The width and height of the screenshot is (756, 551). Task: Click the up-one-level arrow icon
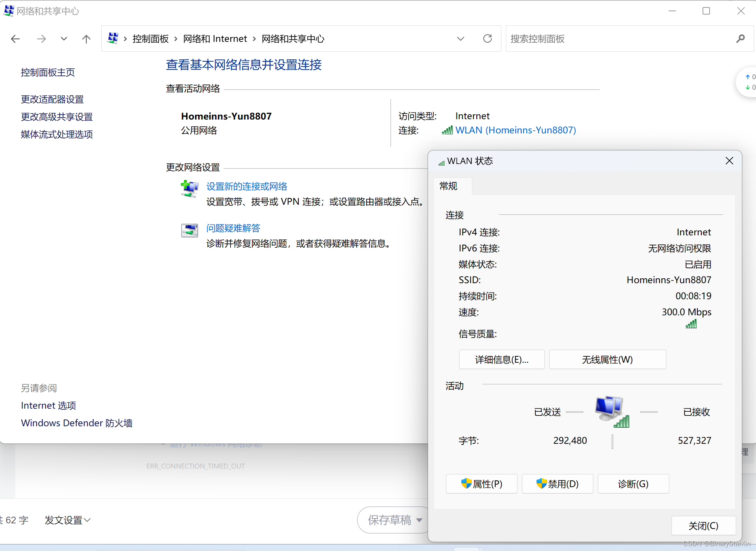[86, 39]
